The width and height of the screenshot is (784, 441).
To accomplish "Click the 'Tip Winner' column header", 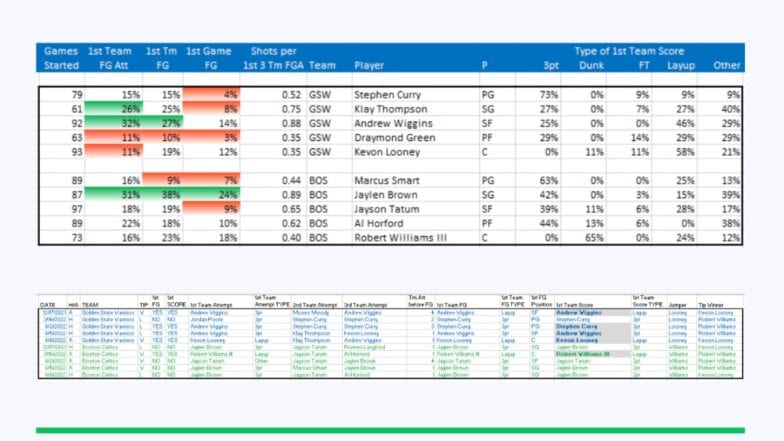I will coord(710,304).
